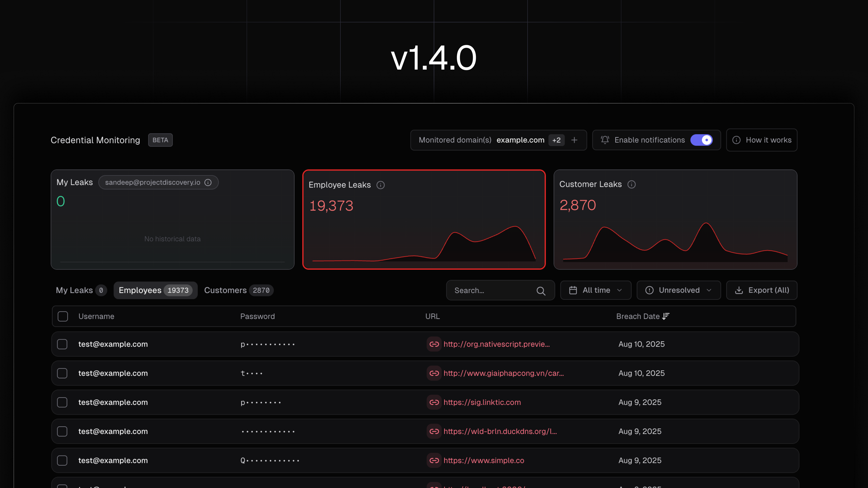Viewport: 868px width, 488px height.
Task: Open the All time date dropdown
Action: point(595,290)
